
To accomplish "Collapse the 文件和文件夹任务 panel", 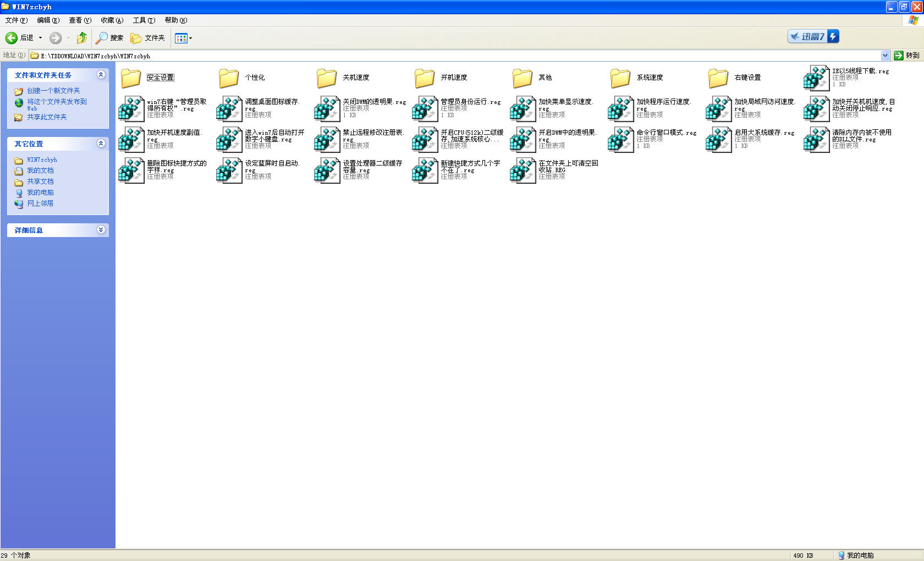I will (101, 75).
